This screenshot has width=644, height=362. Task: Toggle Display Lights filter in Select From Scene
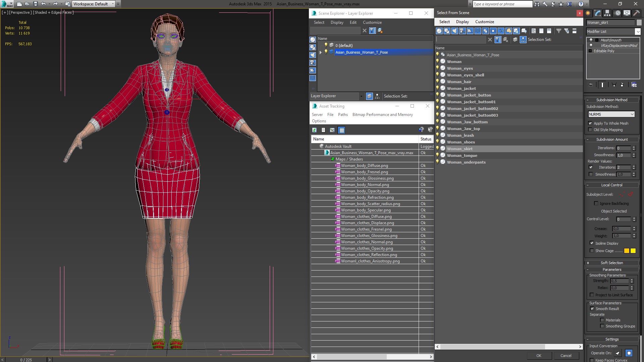(454, 31)
